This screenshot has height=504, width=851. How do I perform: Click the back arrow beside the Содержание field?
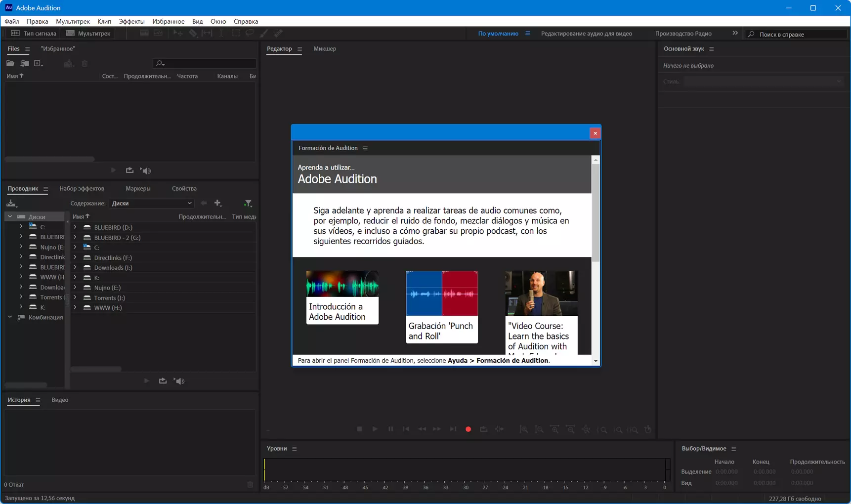click(204, 203)
